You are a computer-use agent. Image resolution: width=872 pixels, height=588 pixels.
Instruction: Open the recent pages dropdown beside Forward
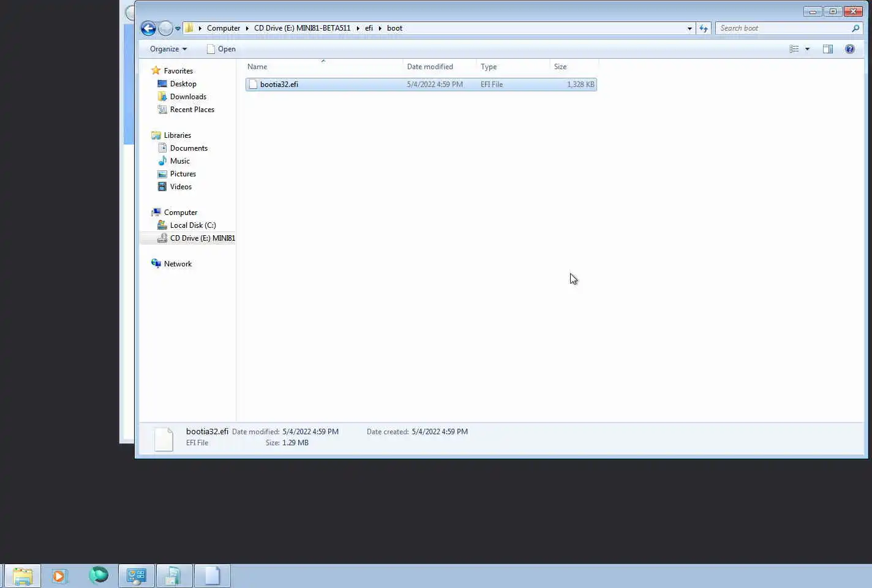click(178, 28)
